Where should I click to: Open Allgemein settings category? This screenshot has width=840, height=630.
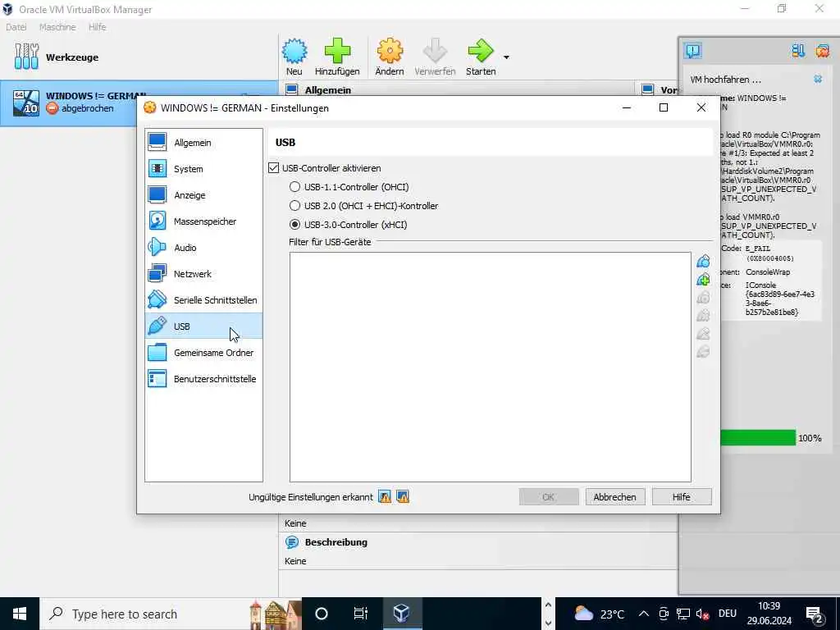tap(203, 143)
